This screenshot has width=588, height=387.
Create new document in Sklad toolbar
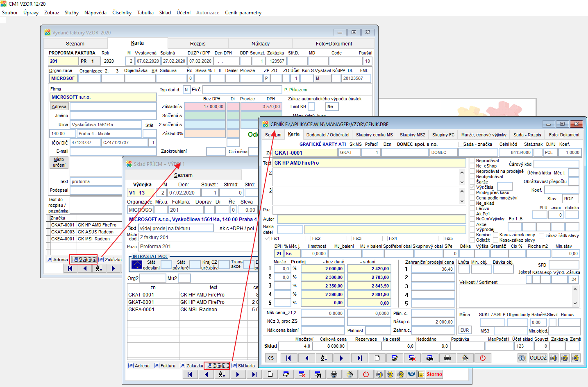click(x=270, y=374)
